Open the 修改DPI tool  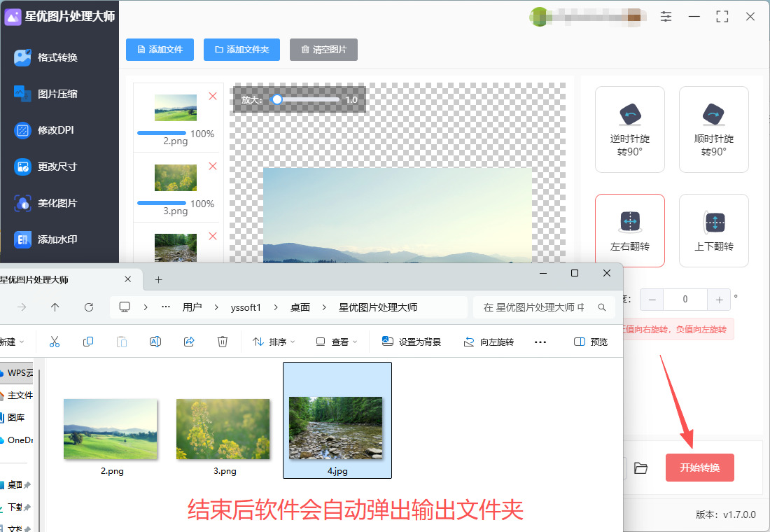[x=44, y=130]
